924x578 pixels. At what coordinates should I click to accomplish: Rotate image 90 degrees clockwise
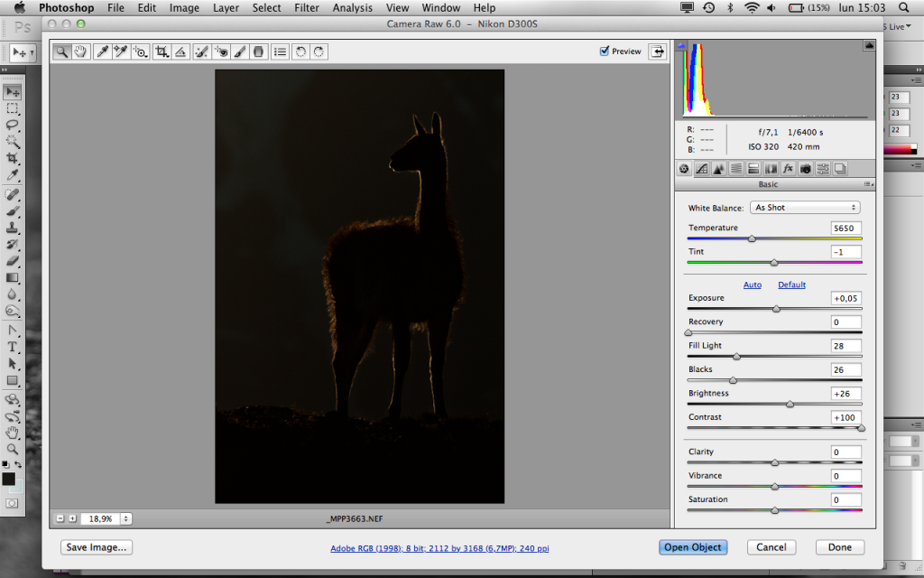click(319, 51)
